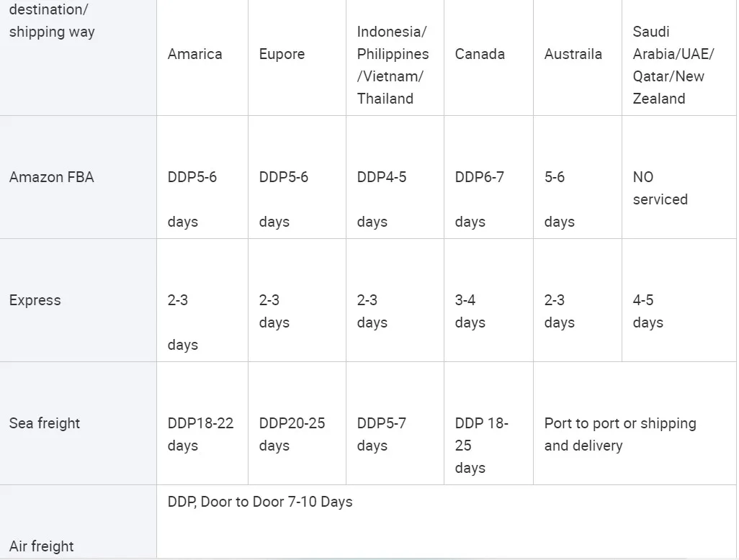This screenshot has height=560, width=739.
Task: Click the Sea freight row label
Action: [x=78, y=423]
